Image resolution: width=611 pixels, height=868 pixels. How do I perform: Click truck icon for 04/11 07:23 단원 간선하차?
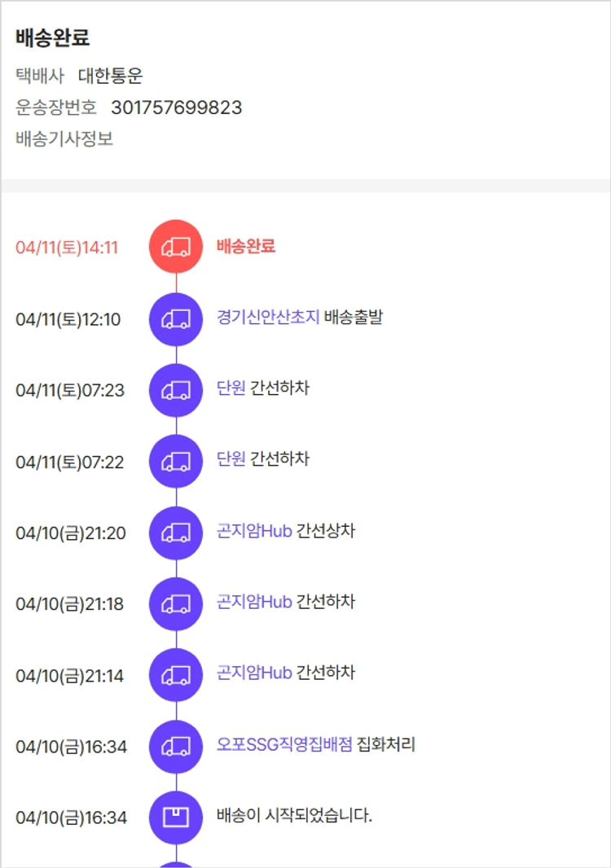(x=176, y=390)
